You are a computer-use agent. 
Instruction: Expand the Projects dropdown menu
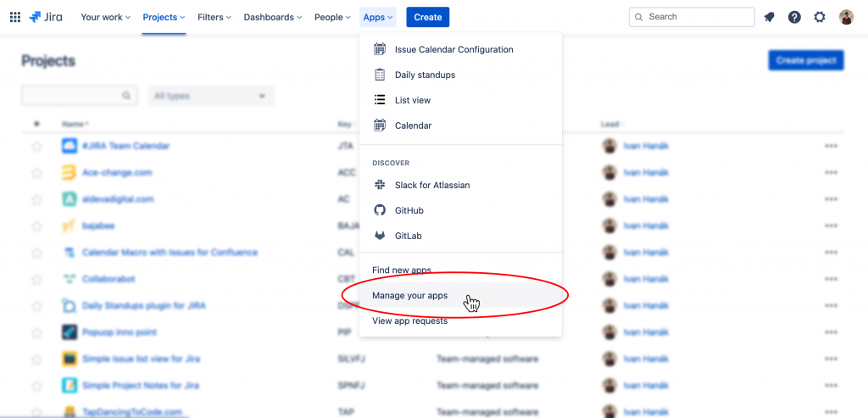164,17
